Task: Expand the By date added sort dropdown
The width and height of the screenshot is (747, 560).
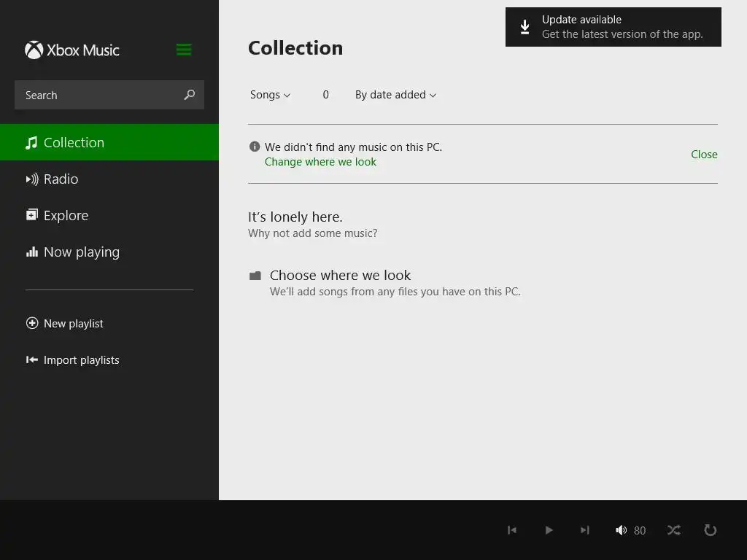Action: coord(395,95)
